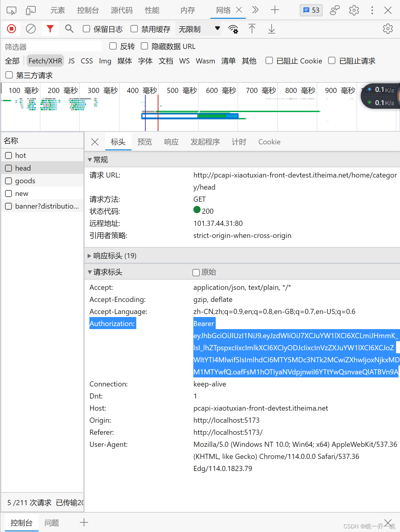400x532 pixels.
Task: Close the request details pane
Action: 95,142
